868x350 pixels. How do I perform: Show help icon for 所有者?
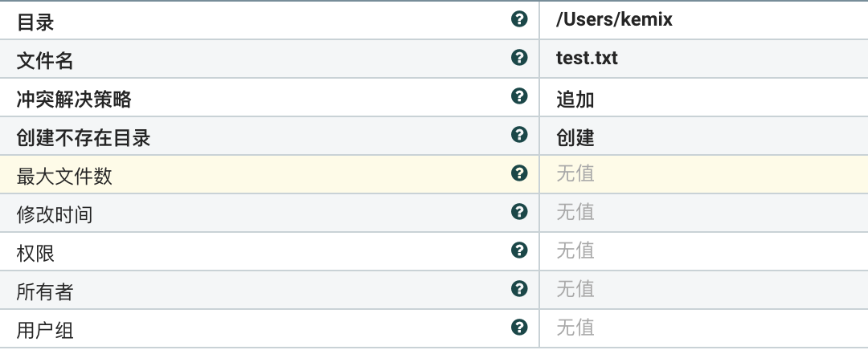(x=519, y=289)
